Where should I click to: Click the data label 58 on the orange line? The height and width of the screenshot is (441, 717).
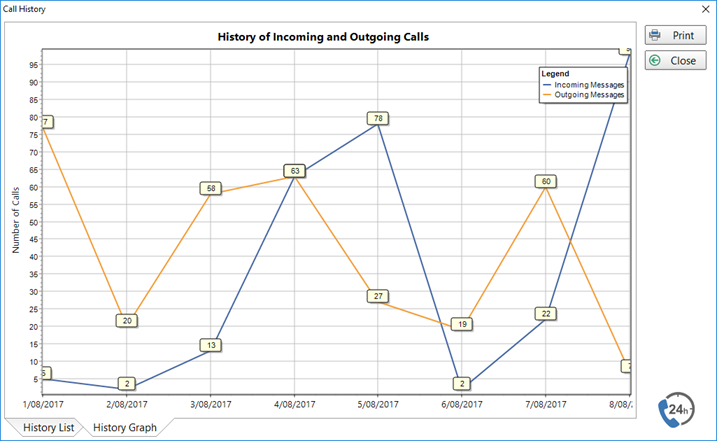coord(211,188)
